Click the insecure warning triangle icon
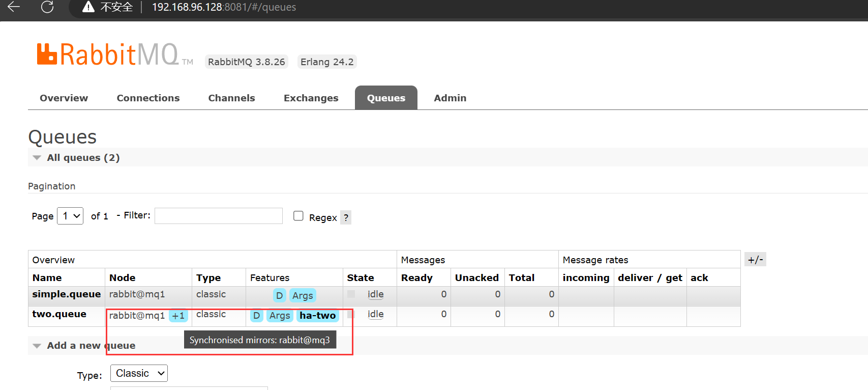Viewport: 868px width, 390px height. pyautogui.click(x=88, y=7)
